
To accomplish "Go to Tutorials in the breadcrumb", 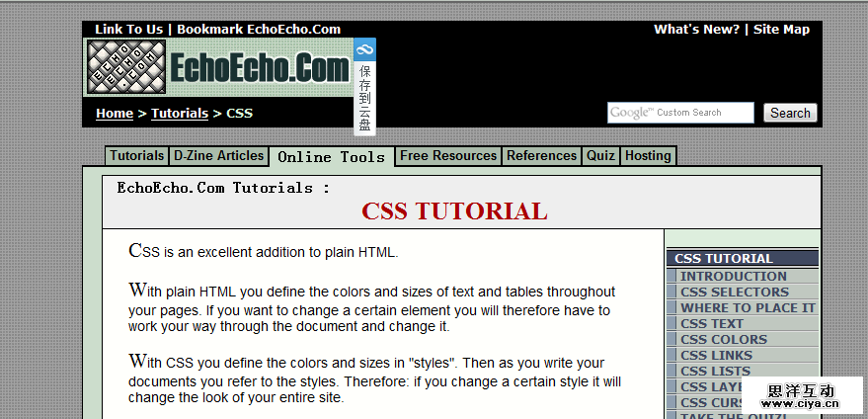I will click(x=180, y=113).
